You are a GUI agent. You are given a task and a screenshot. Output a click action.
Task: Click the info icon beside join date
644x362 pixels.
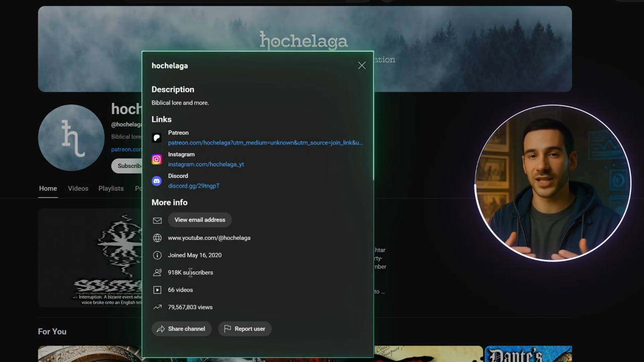[x=157, y=255]
